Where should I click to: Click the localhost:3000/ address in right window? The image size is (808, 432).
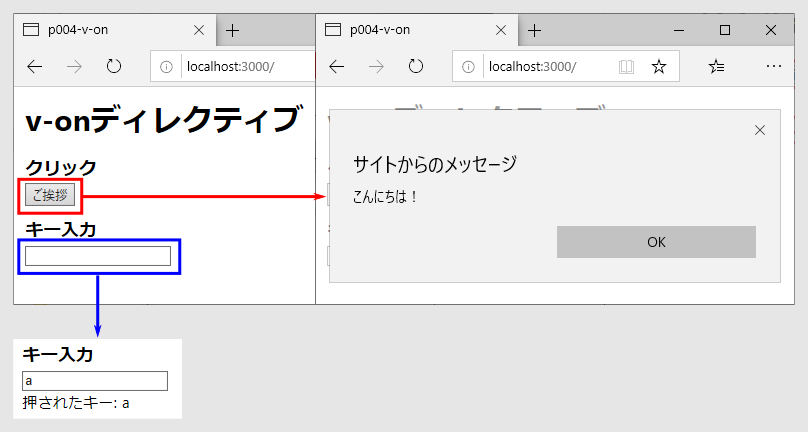(532, 67)
